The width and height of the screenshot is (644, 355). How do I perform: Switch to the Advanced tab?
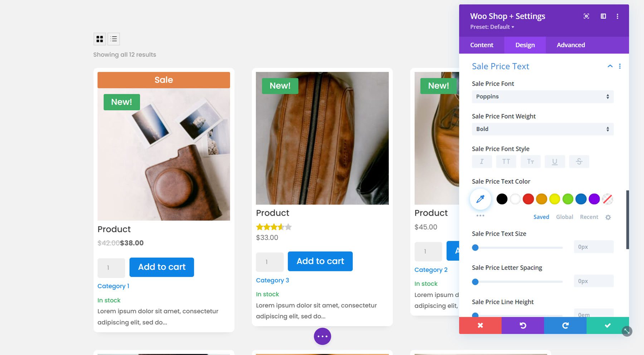pyautogui.click(x=570, y=45)
